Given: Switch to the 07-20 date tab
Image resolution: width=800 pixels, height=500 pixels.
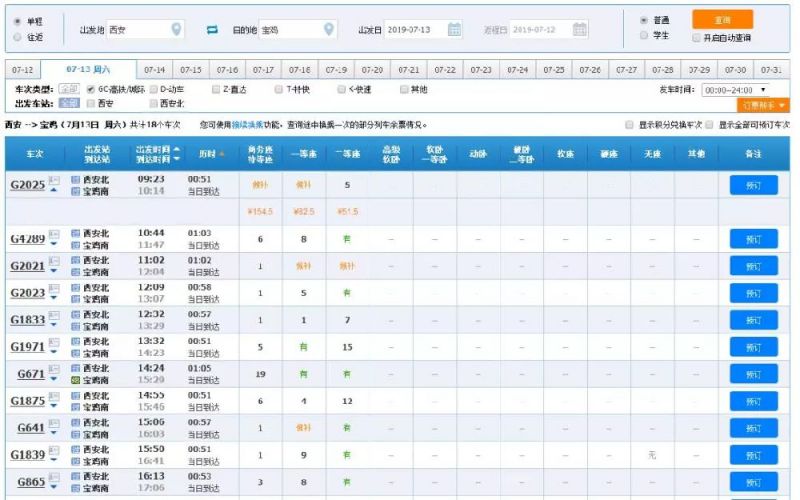Looking at the screenshot, I should [372, 70].
